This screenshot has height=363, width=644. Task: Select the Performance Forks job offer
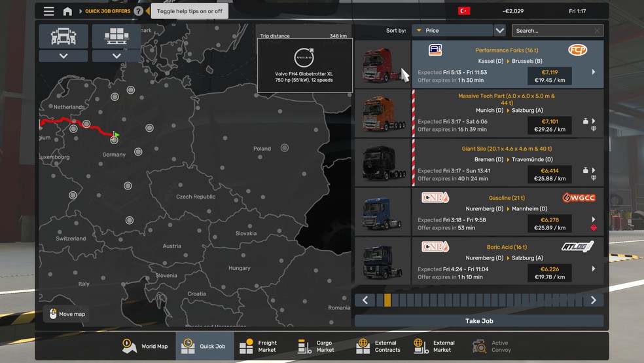[x=507, y=64]
